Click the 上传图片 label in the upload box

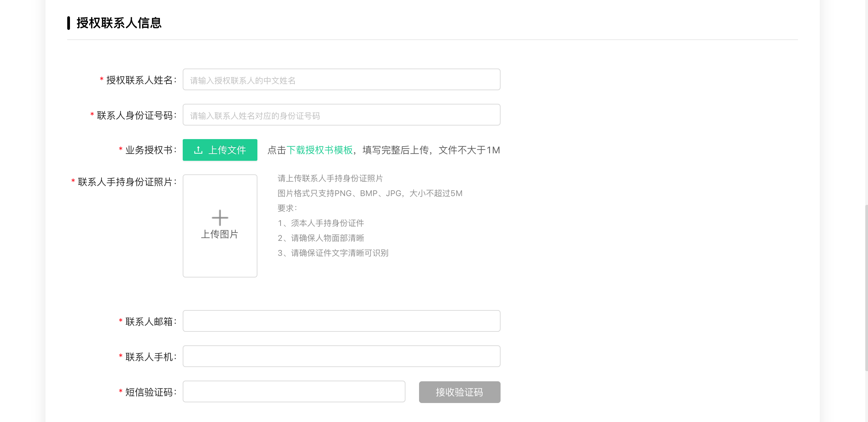pos(220,234)
